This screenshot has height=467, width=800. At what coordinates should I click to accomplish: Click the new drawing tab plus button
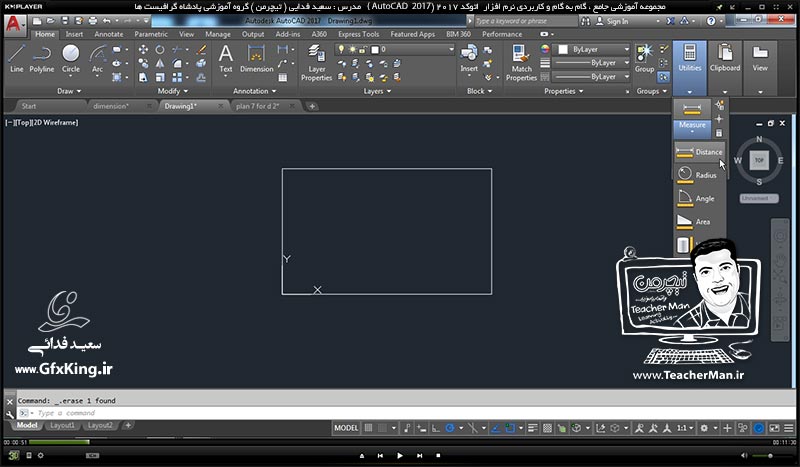coord(312,106)
